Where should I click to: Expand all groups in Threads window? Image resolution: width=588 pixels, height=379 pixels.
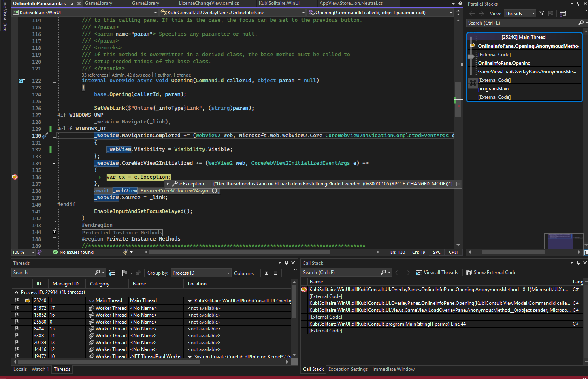[x=266, y=273]
